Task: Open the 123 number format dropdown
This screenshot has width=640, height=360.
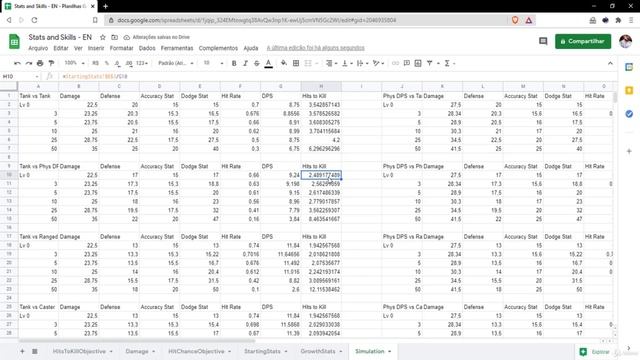Action: tap(142, 63)
